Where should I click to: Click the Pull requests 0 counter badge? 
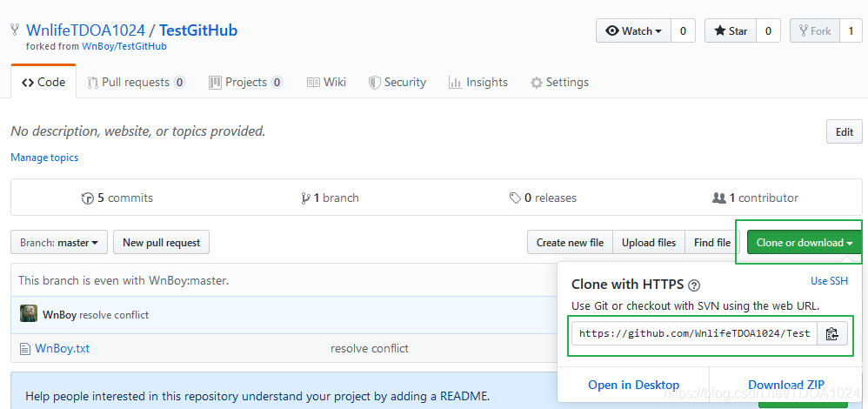[179, 83]
